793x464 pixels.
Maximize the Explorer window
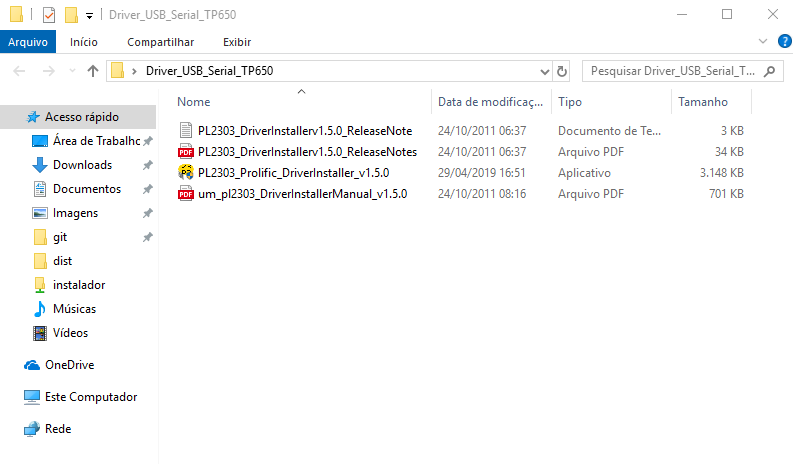pos(727,14)
